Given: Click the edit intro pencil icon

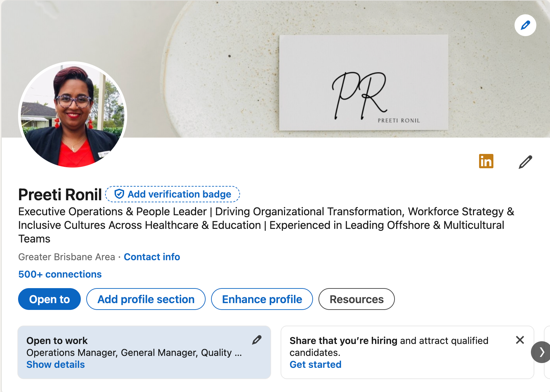Looking at the screenshot, I should pyautogui.click(x=525, y=162).
